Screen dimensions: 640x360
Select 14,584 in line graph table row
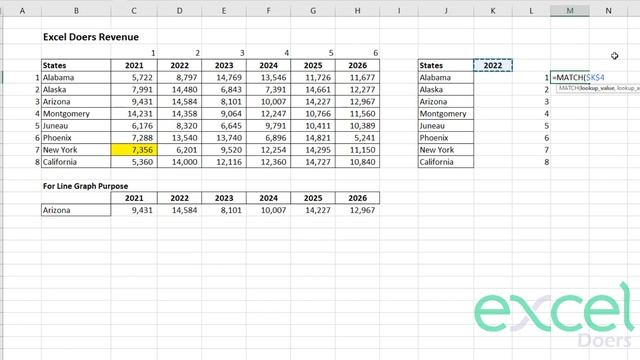(180, 210)
